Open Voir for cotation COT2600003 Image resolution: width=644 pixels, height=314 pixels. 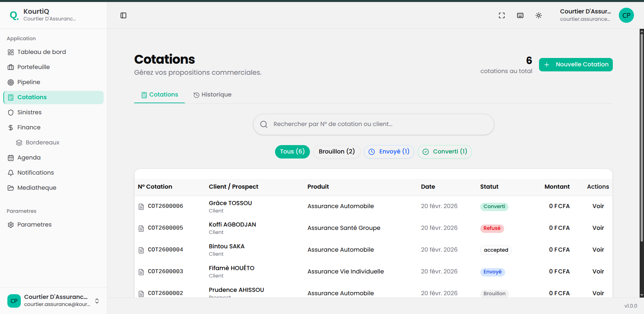tap(598, 271)
